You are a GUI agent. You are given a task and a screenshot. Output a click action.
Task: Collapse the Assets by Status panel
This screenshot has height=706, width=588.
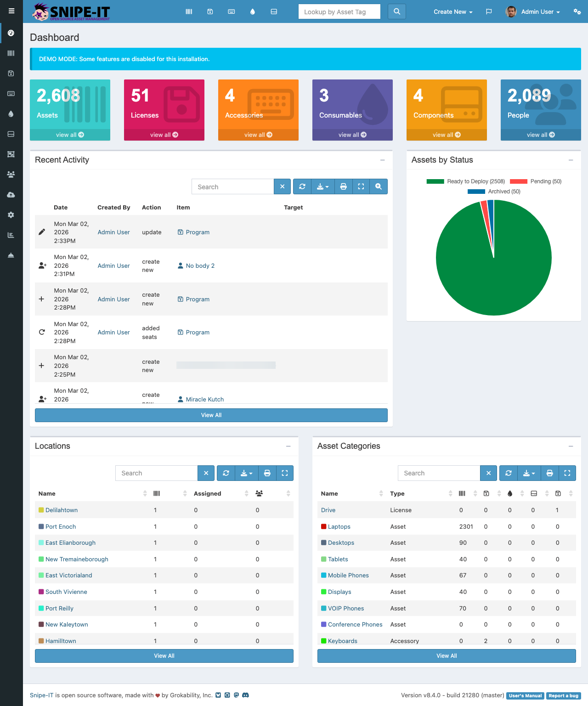571,160
